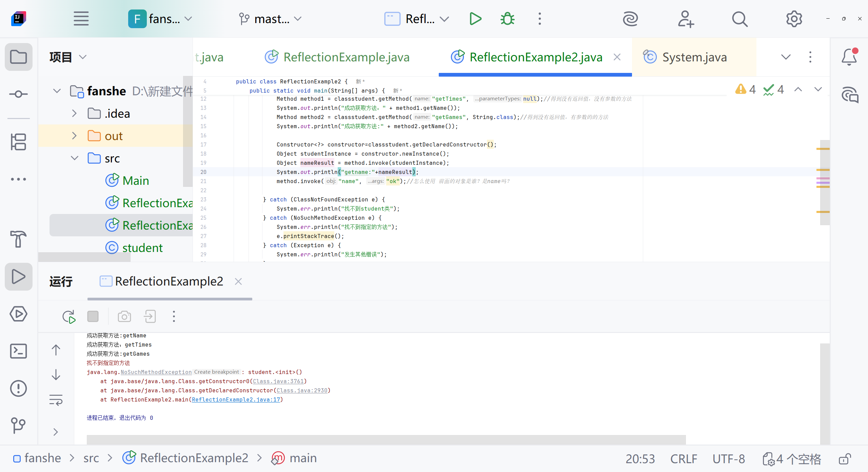This screenshot has width=868, height=472.
Task: Switch to the ReflectionExample.java tab
Action: point(346,57)
